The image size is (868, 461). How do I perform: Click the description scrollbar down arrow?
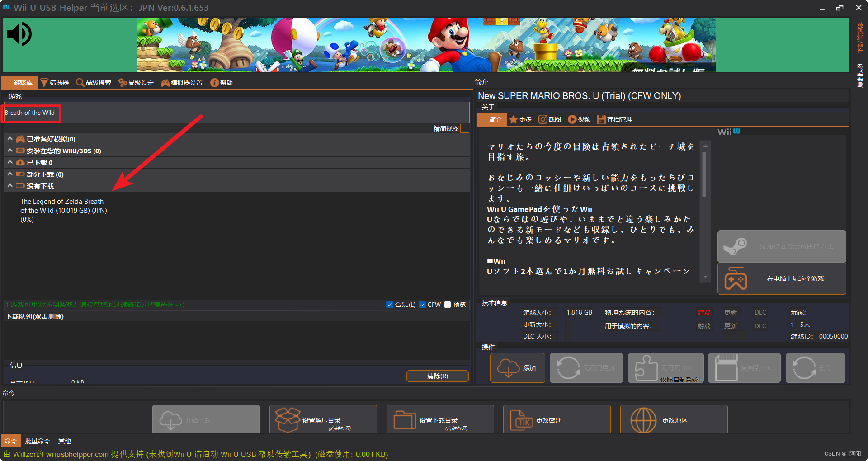[x=705, y=277]
